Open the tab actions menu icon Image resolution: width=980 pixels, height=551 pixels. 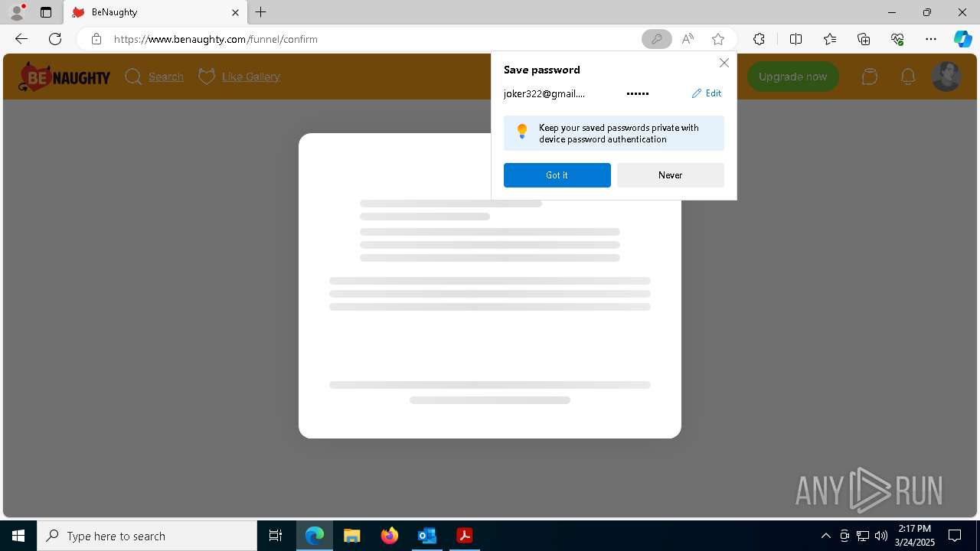click(x=46, y=12)
